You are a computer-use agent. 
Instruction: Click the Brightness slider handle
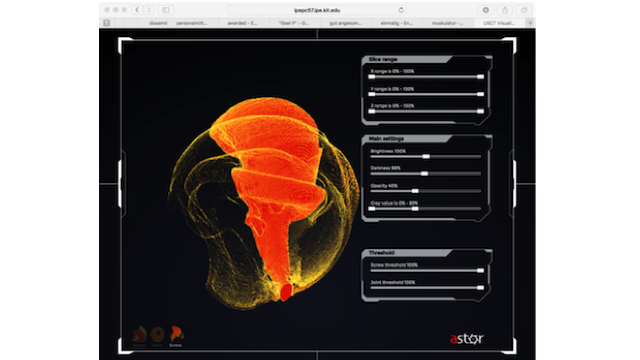click(426, 156)
